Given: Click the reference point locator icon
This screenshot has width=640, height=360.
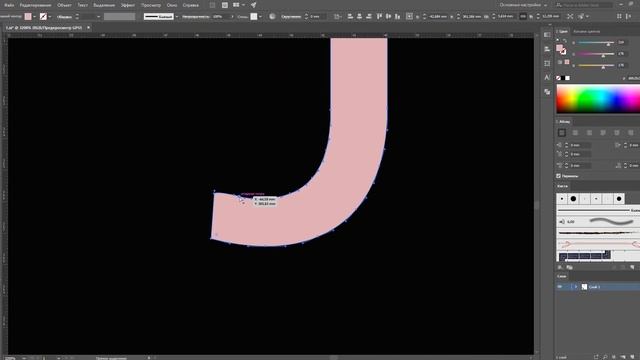Looking at the screenshot, I should pos(409,16).
